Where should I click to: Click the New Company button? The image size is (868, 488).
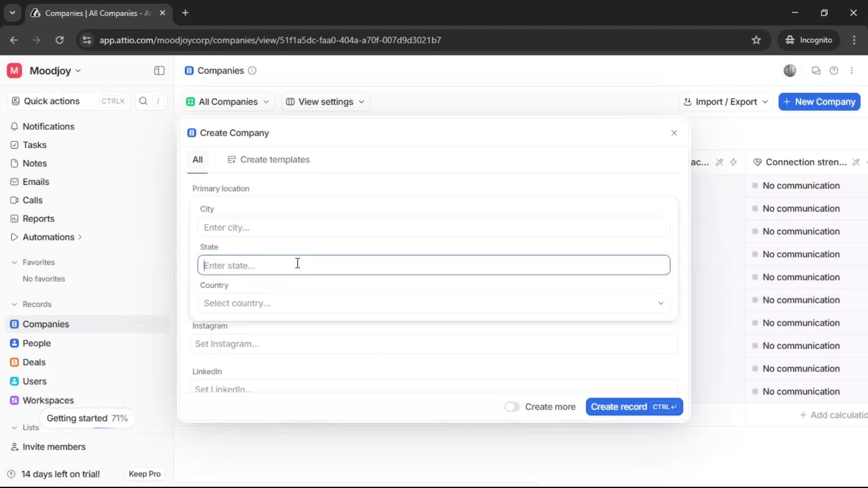coord(819,102)
